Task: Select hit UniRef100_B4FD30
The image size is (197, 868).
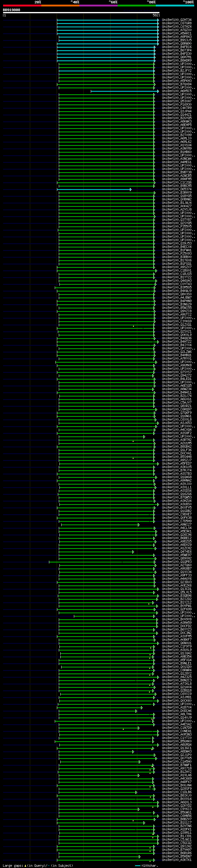Action: coord(177,54)
